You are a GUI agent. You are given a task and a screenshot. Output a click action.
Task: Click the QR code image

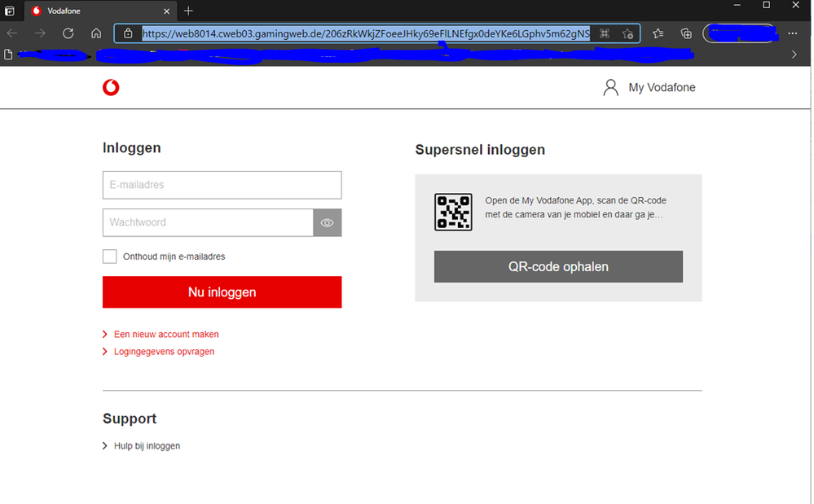453,212
